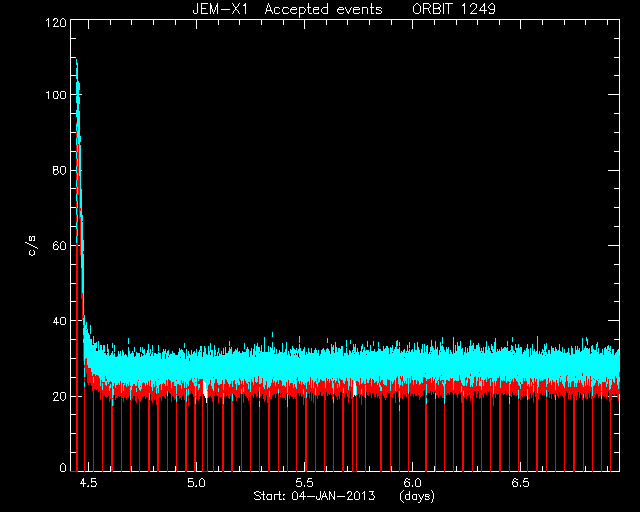This screenshot has height=512, width=640.
Task: Click the 60 y-axis tick label
Action: [x=60, y=245]
